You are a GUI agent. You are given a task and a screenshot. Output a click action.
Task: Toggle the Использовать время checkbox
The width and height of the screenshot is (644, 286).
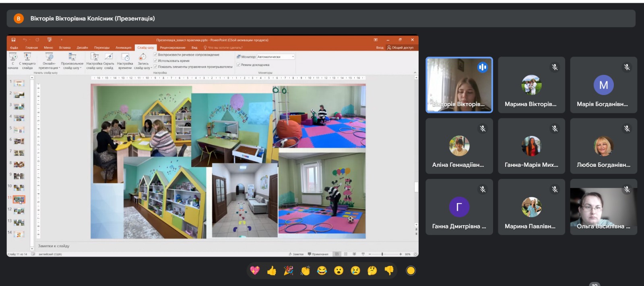155,61
